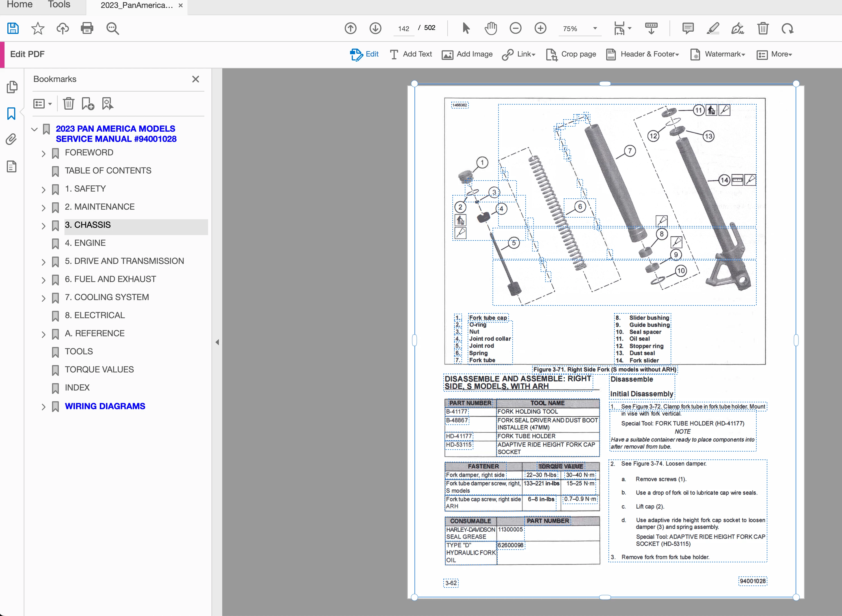Viewport: 842px width, 616px height.
Task: Select the Hand pan tool
Action: click(491, 28)
